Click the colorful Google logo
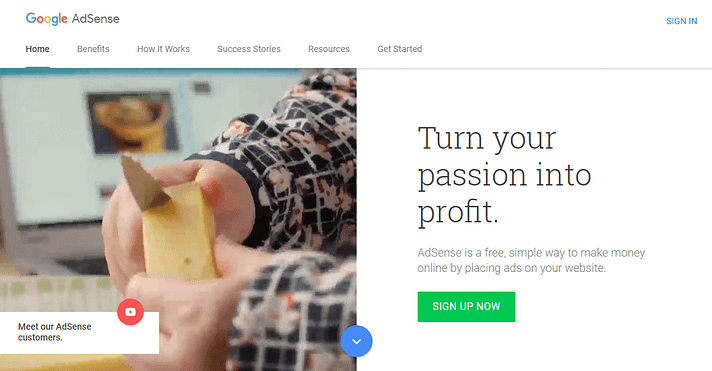This screenshot has width=712, height=371. tap(47, 19)
